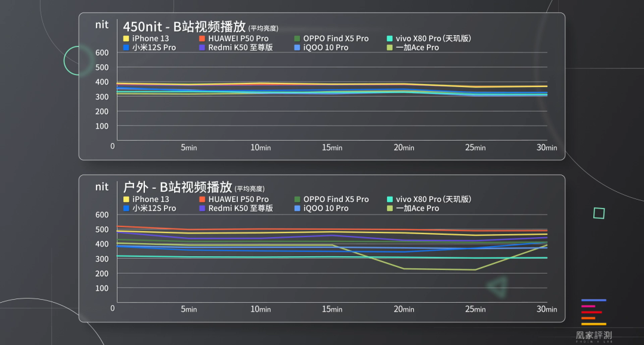
Task: Click 'iPhone 13' legend label in 户外 chart
Action: coord(150,200)
